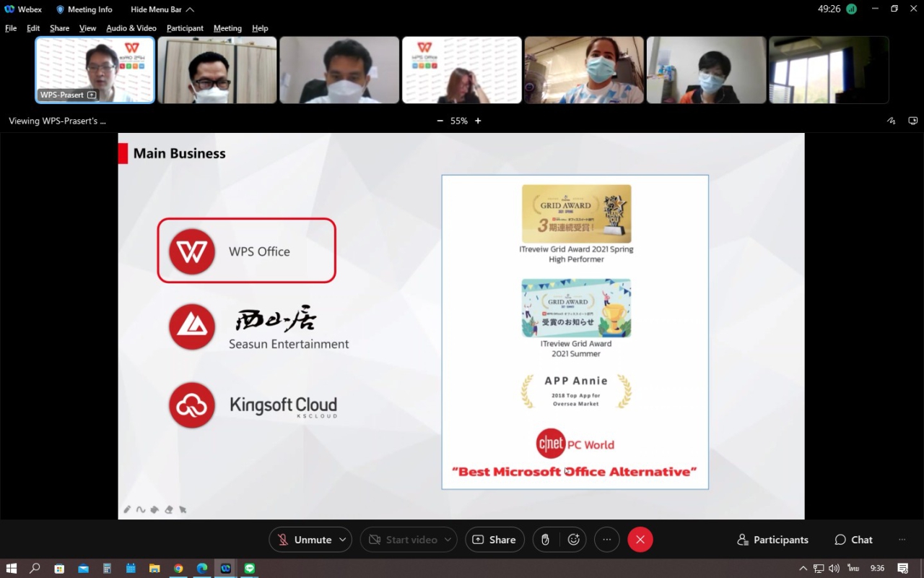Select thumbnail of man with glasses and mask
Viewport: 924px width, 578px height.
pyautogui.click(x=217, y=70)
